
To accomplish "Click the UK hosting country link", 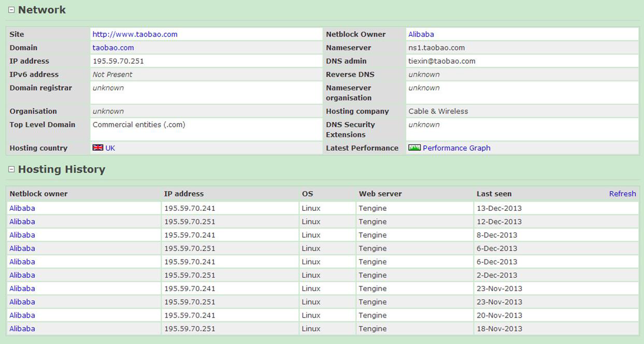I will click(110, 148).
